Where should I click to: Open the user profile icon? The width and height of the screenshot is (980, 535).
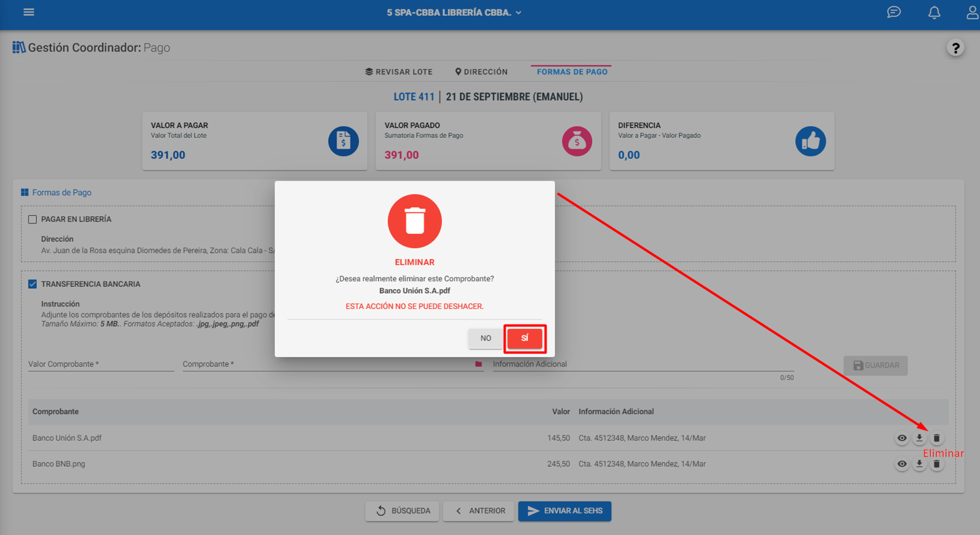(973, 12)
